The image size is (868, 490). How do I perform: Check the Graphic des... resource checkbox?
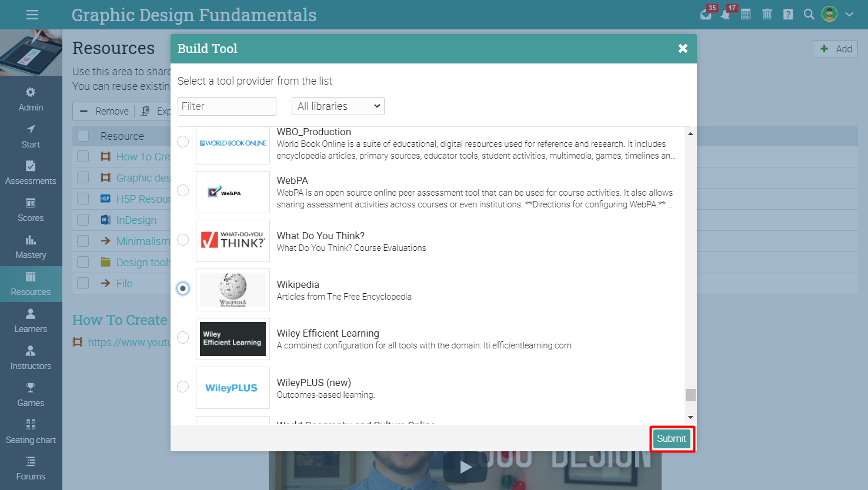pos(83,177)
